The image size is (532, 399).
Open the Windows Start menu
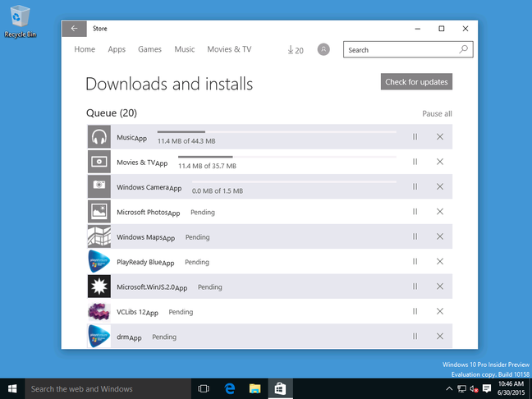[x=12, y=389]
